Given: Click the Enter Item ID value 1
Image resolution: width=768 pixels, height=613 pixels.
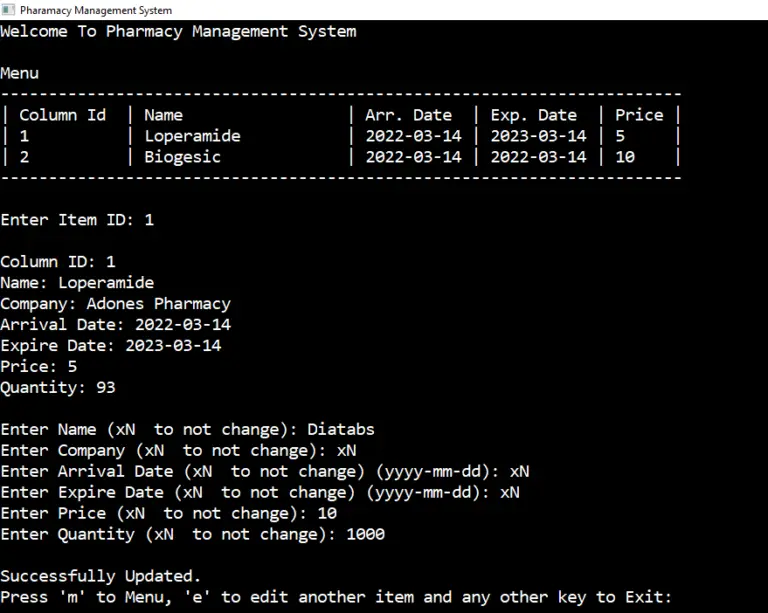Looking at the screenshot, I should click(x=149, y=220).
